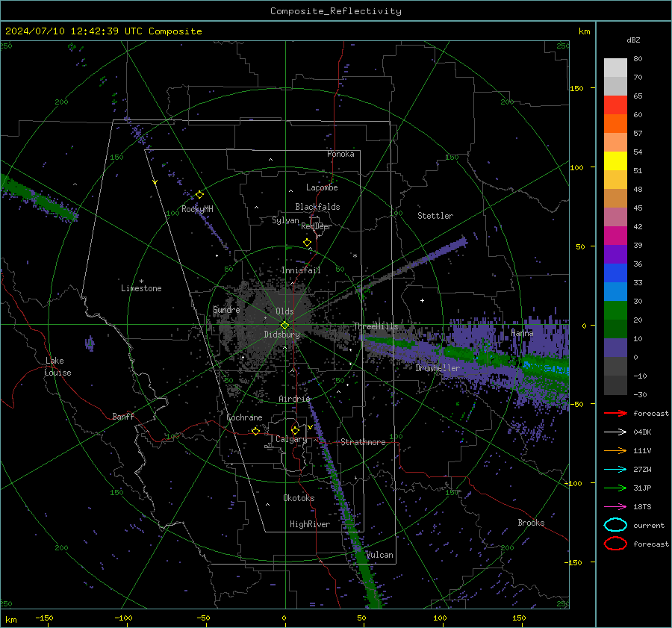Click the Olds city label

(x=284, y=311)
